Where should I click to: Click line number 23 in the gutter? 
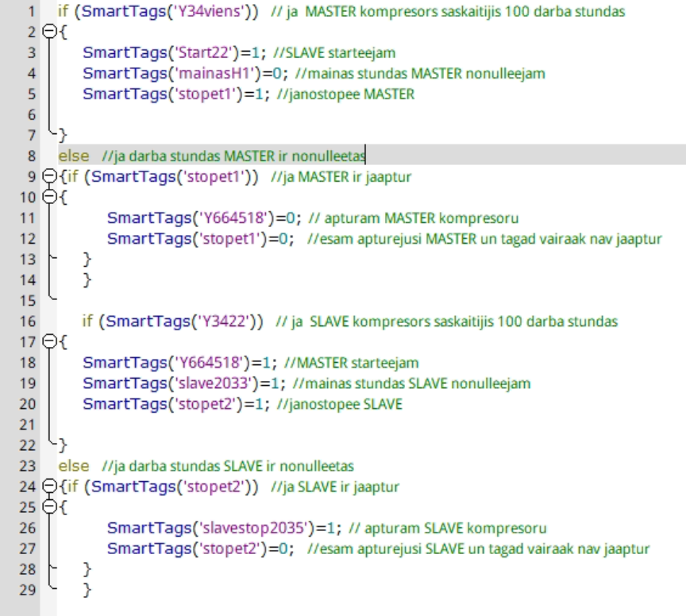(x=27, y=465)
